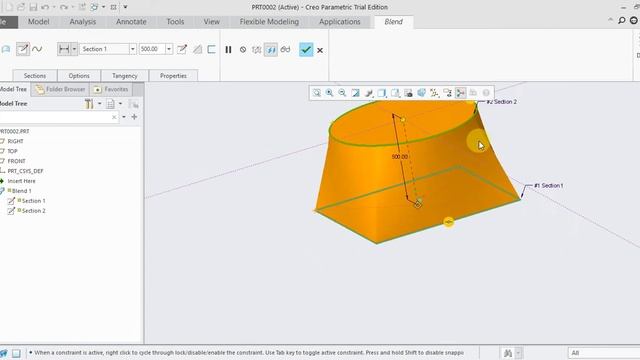Click the verify glasses preview icon
Image resolution: width=640 pixels, height=360 pixels.
coord(286,50)
